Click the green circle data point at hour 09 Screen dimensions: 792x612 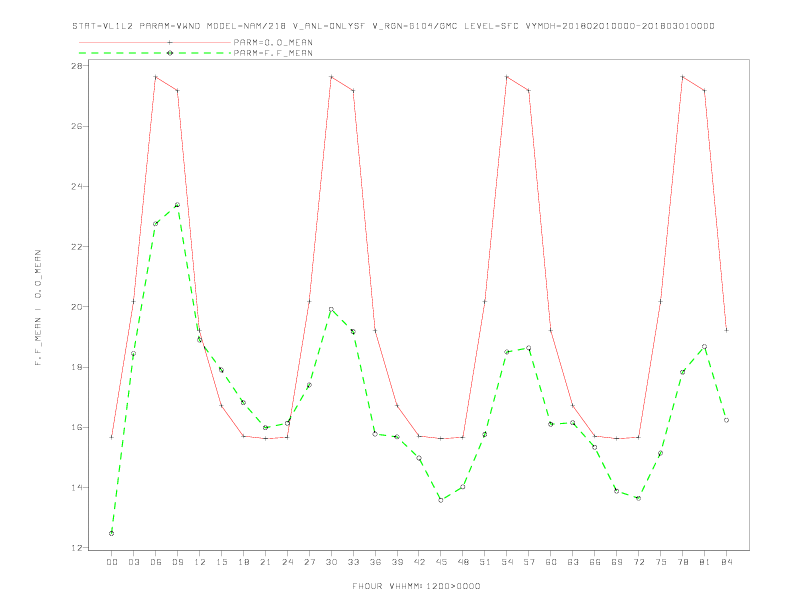[177, 205]
